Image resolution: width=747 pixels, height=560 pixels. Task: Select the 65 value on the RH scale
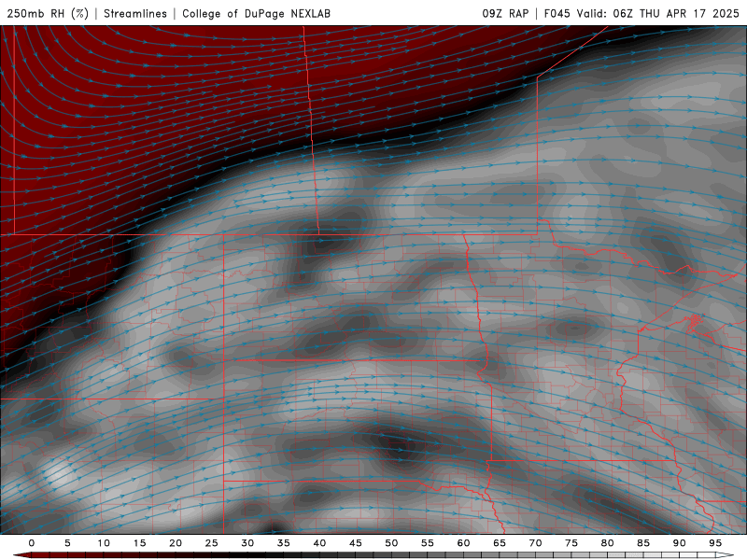point(500,543)
